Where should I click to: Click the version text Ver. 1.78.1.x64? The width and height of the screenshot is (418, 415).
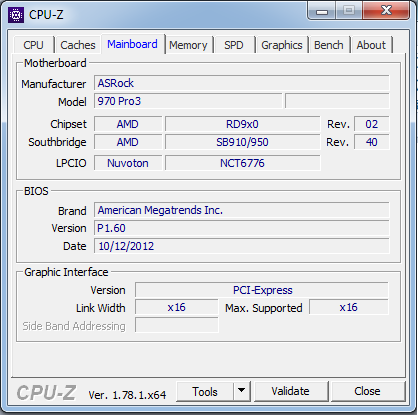click(x=127, y=395)
